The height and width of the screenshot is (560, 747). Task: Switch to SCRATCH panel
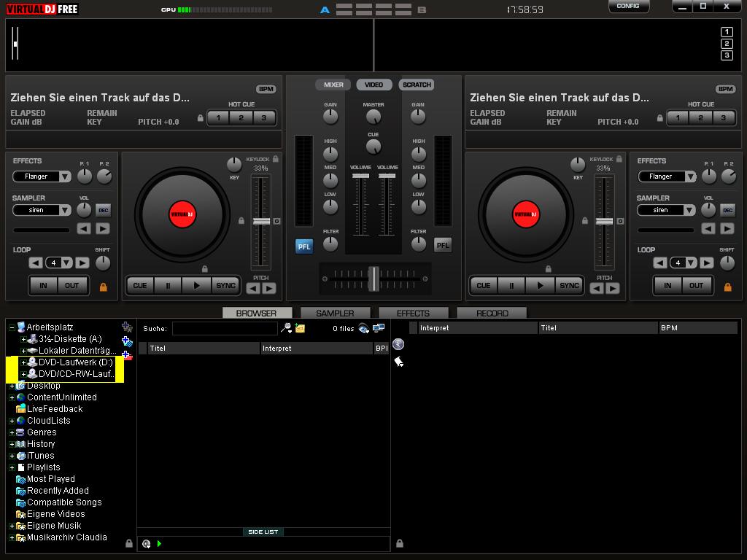click(417, 85)
